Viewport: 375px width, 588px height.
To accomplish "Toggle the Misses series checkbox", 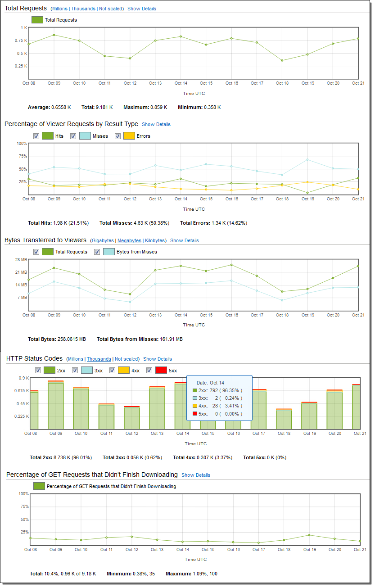I will click(x=73, y=136).
